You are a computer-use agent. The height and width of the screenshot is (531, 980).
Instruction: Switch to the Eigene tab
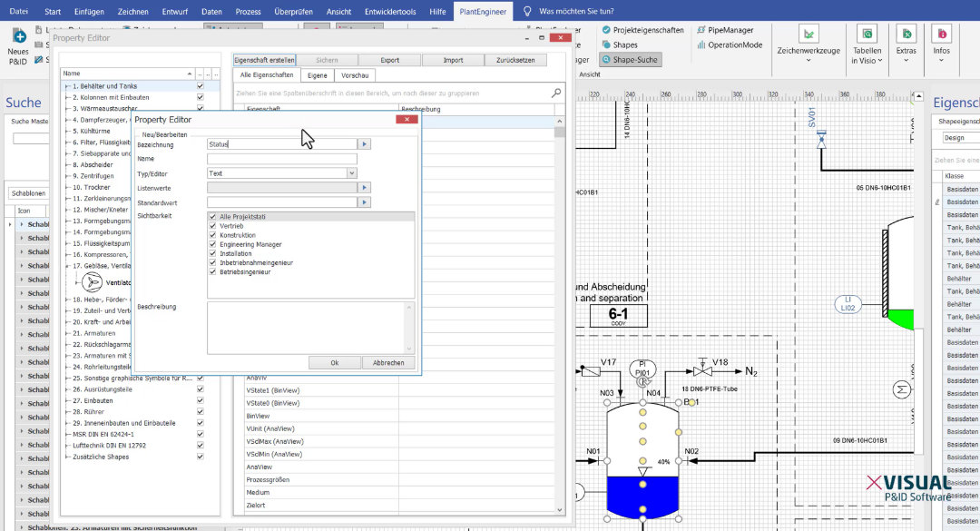[317, 75]
